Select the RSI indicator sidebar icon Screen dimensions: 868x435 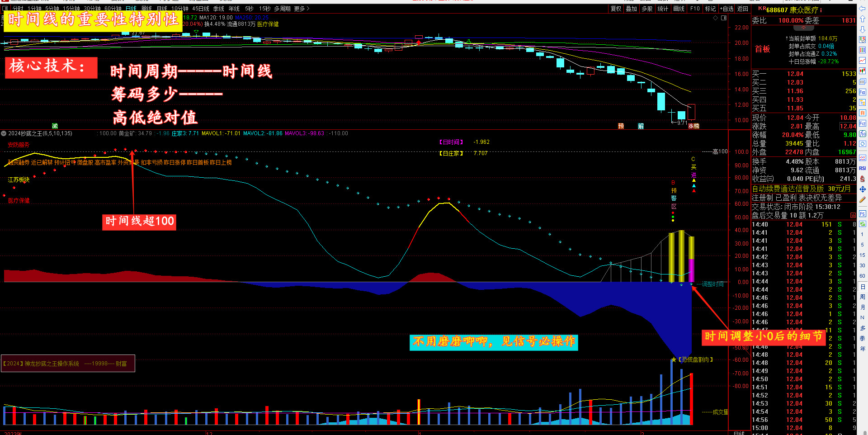pyautogui.click(x=863, y=168)
